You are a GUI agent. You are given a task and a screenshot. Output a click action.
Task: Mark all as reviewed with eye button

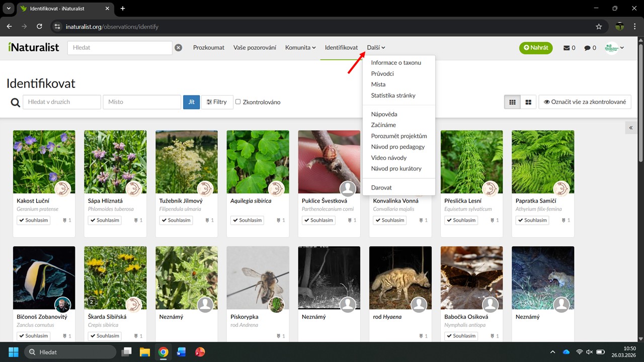(x=585, y=102)
